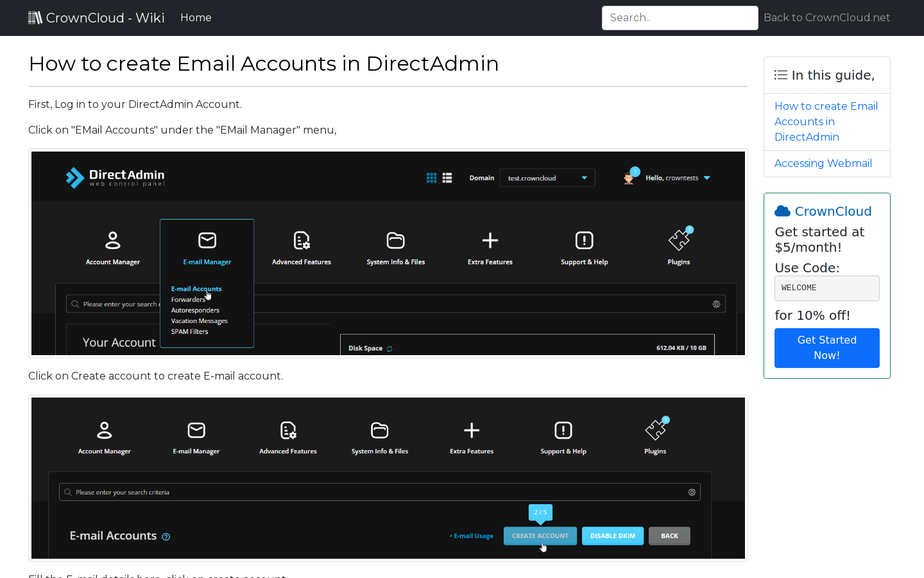Click the Create Account button
924x578 pixels.
(540, 536)
